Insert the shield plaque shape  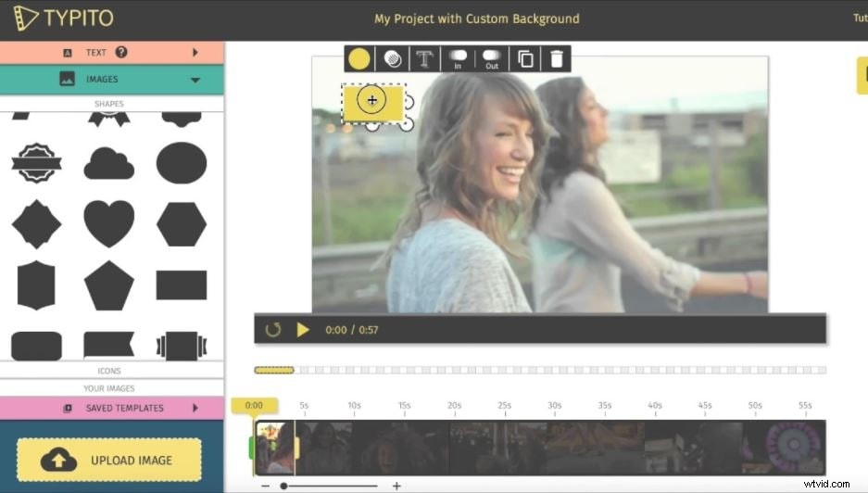coord(36,285)
